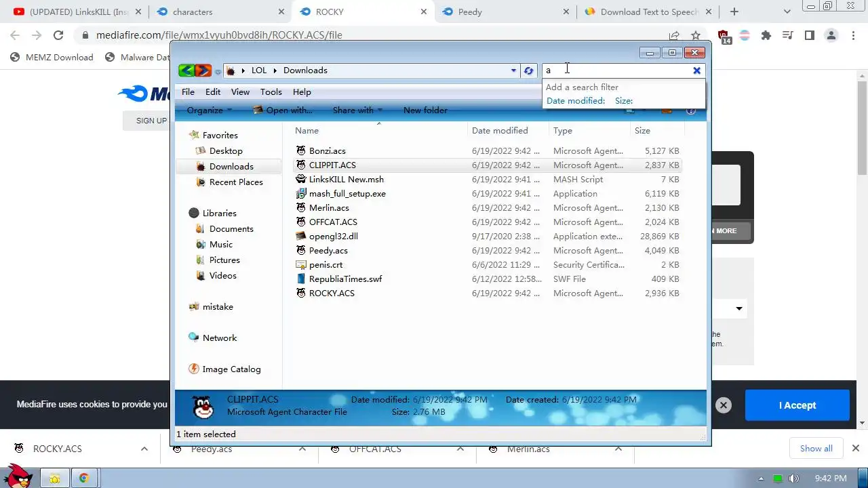Open the Help menu in Explorer
Image resolution: width=868 pixels, height=488 pixels.
(302, 91)
